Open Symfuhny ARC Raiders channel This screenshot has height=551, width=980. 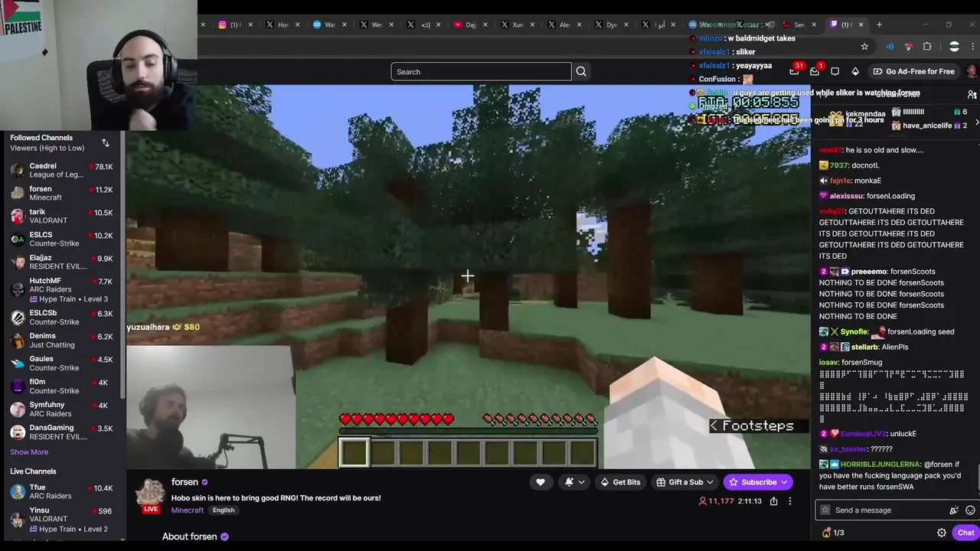pos(64,409)
